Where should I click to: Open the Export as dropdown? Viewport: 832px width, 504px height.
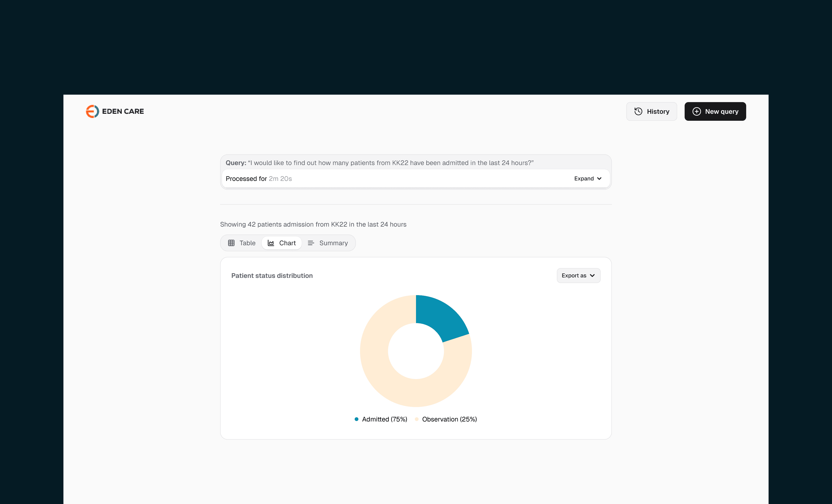[x=578, y=276]
